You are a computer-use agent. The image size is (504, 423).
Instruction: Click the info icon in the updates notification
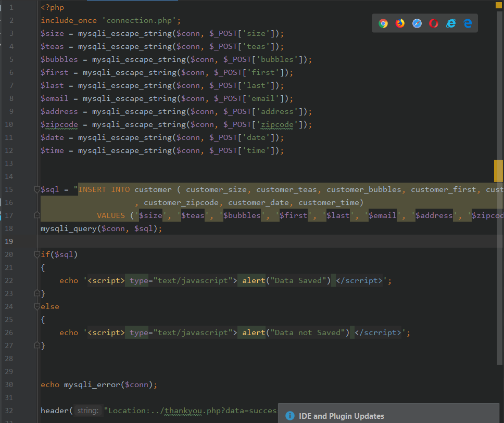tap(290, 416)
